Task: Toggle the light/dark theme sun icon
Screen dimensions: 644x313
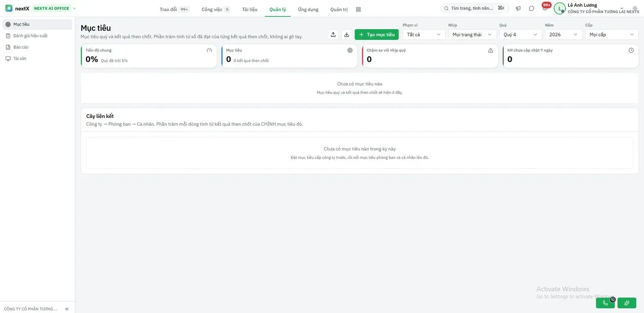Action: click(x=635, y=9)
